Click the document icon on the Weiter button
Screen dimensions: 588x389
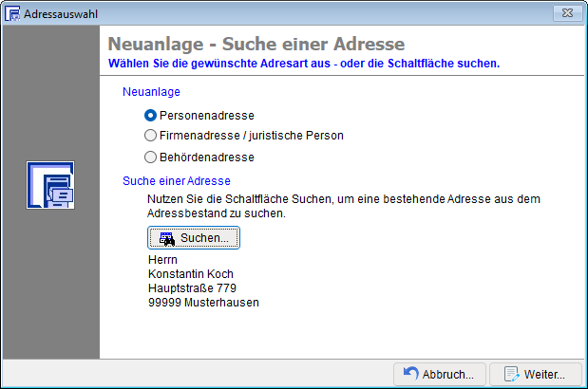pyautogui.click(x=510, y=373)
